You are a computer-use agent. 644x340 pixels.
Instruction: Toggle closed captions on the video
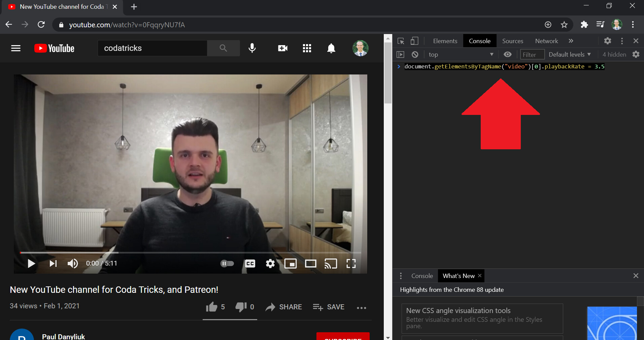250,263
